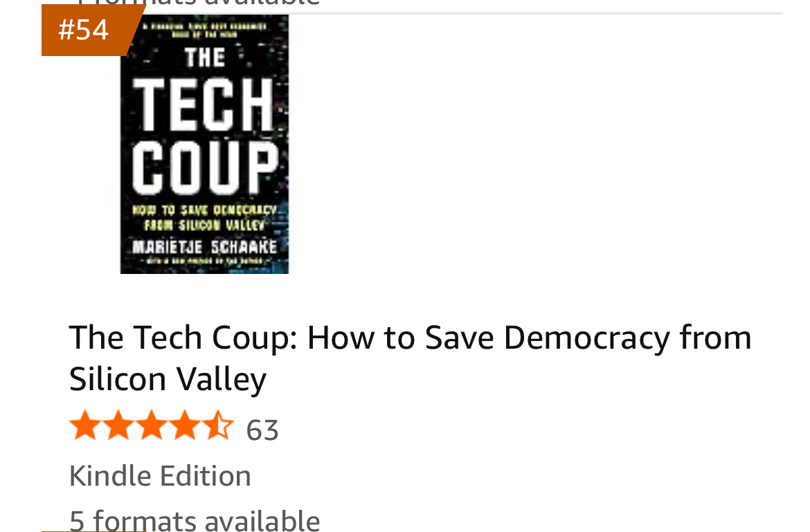The height and width of the screenshot is (532, 810).
Task: Click the word THE atop the cover
Action: (205, 57)
